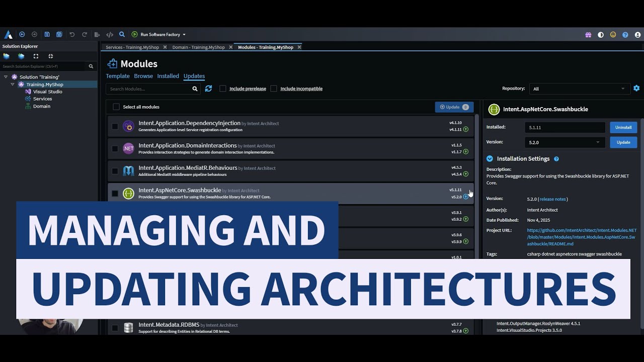Click the export document icon in toolbar
The height and width of the screenshot is (362, 644).
coord(97,35)
